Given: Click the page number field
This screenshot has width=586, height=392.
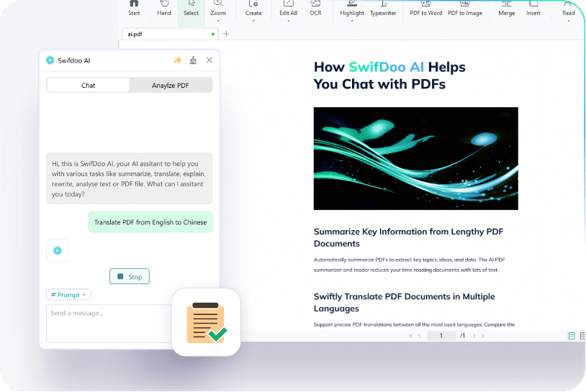Looking at the screenshot, I should pos(441,336).
